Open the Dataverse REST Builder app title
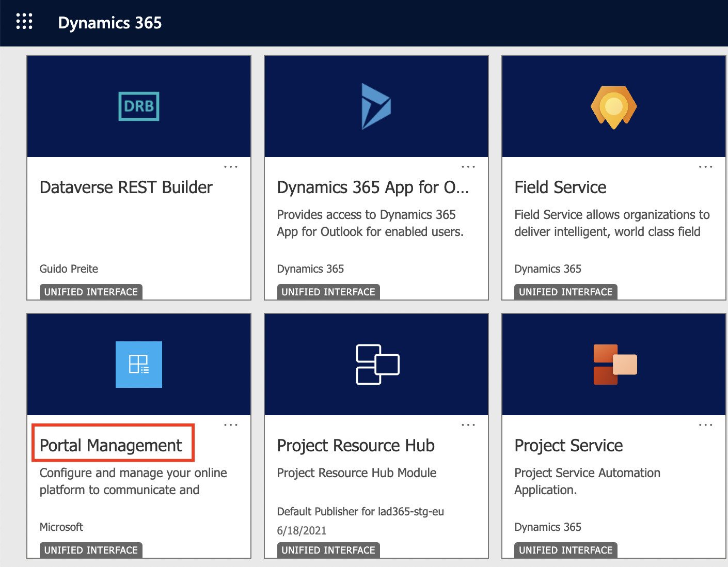728x567 pixels. [x=126, y=187]
